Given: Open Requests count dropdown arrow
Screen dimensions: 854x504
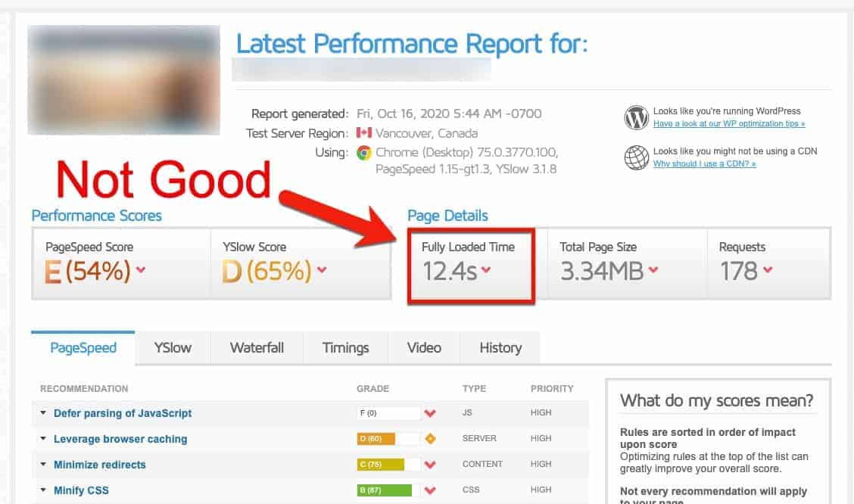Looking at the screenshot, I should tap(768, 269).
